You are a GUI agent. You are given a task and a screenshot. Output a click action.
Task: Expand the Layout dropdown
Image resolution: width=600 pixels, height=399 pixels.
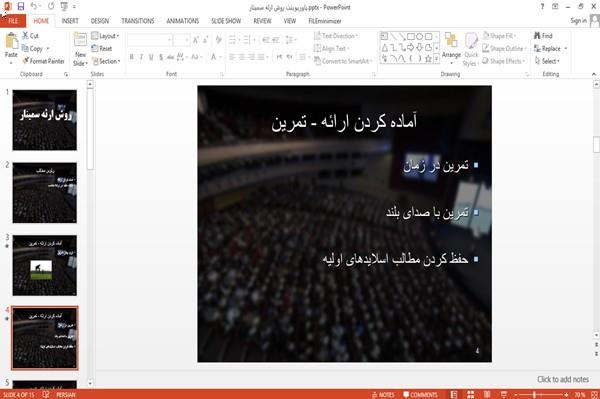point(106,36)
